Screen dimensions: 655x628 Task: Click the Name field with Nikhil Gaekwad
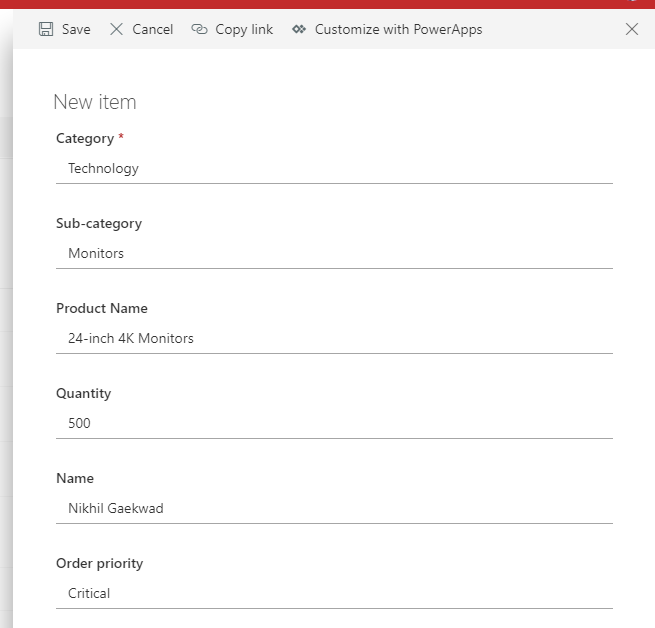(x=334, y=509)
